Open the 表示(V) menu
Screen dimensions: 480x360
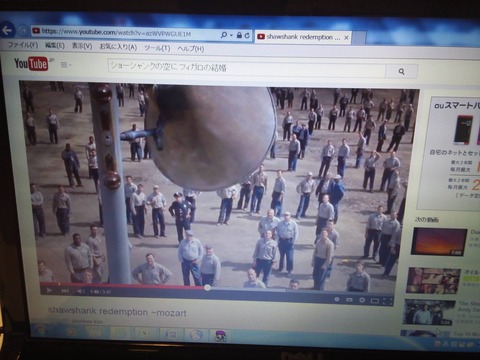(x=82, y=46)
